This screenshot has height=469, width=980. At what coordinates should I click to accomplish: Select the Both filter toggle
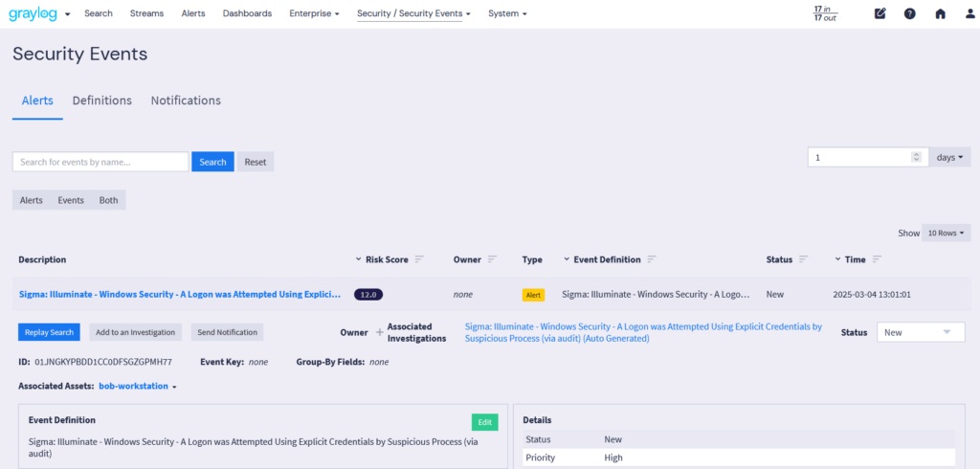(x=108, y=200)
